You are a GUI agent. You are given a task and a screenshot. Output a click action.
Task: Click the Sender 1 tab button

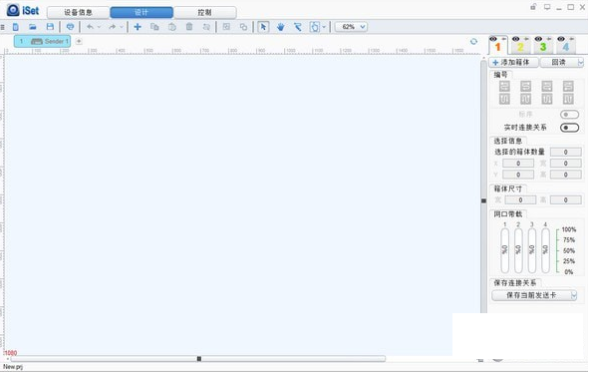coord(43,41)
